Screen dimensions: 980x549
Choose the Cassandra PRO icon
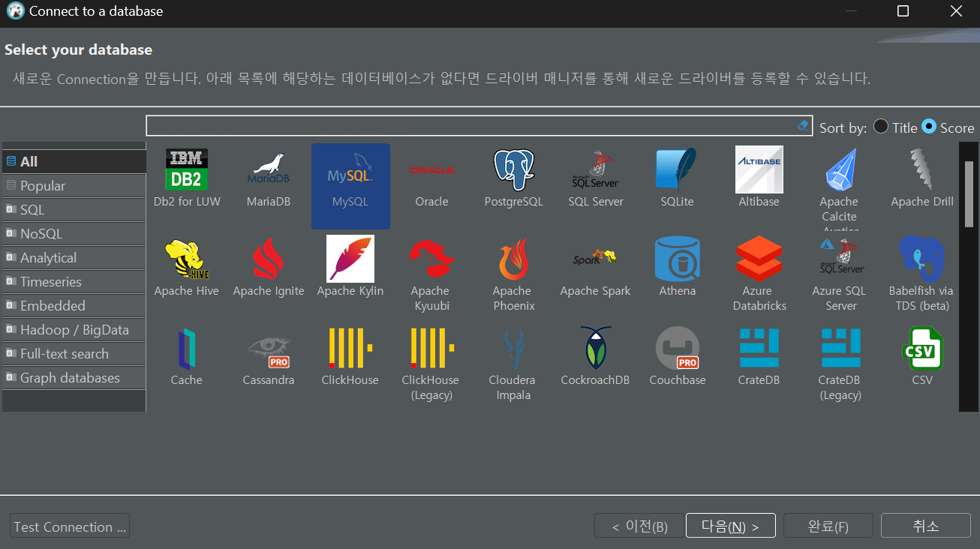(x=269, y=351)
